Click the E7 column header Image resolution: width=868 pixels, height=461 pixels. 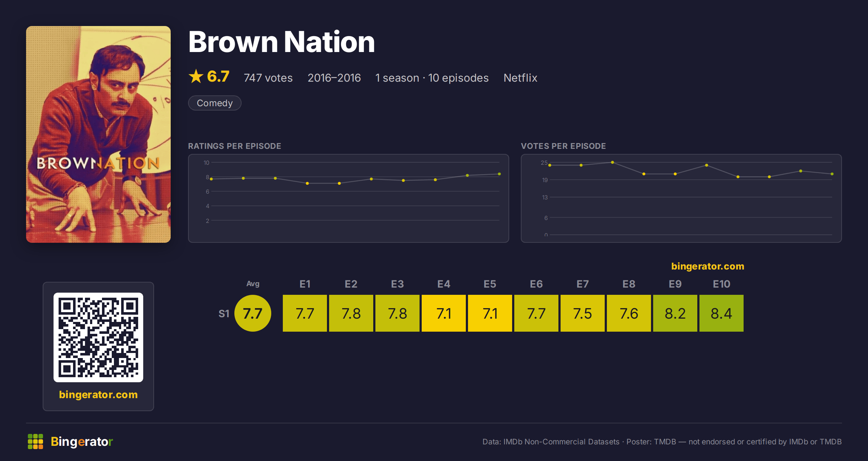click(x=583, y=284)
